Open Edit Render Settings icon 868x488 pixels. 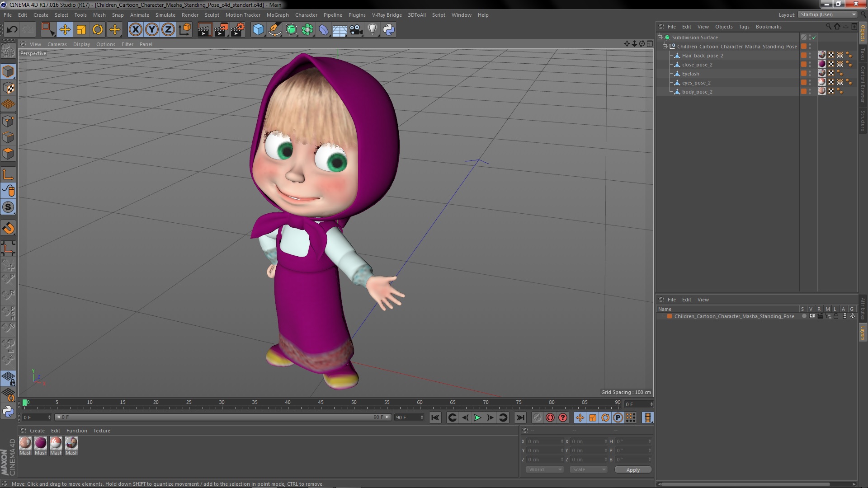point(237,30)
